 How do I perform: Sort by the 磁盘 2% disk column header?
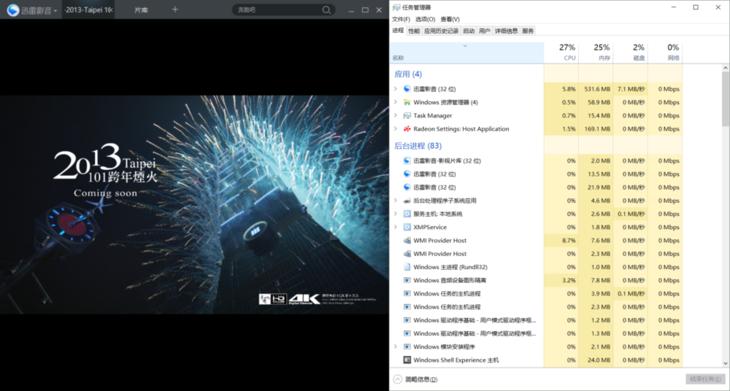pyautogui.click(x=630, y=53)
